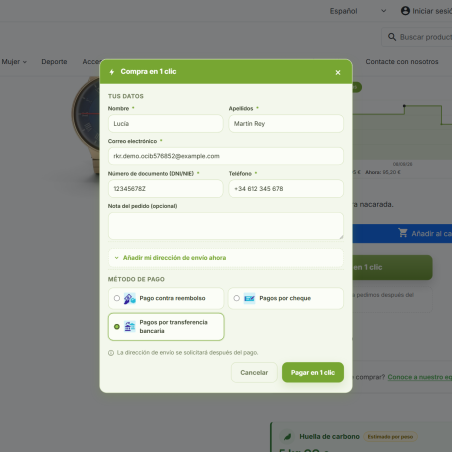Click the watch product image
Image resolution: width=452 pixels, height=452 pixels.
pos(85,125)
